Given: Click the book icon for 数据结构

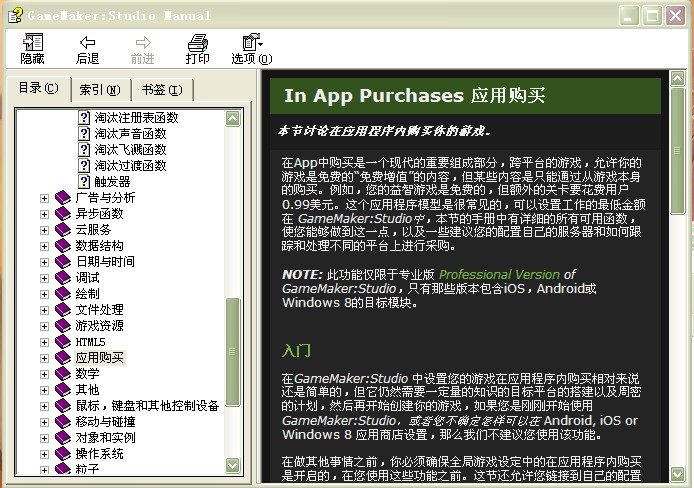Looking at the screenshot, I should pyautogui.click(x=63, y=246).
